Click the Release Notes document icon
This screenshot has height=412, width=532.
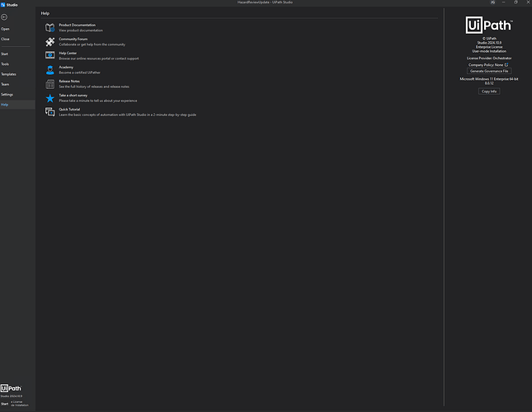click(x=49, y=84)
